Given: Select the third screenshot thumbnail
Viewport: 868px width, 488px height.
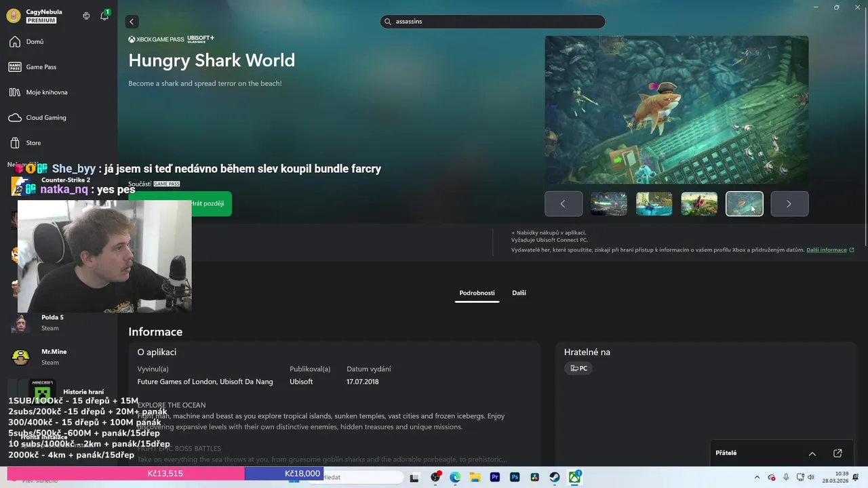Looking at the screenshot, I should (x=699, y=203).
